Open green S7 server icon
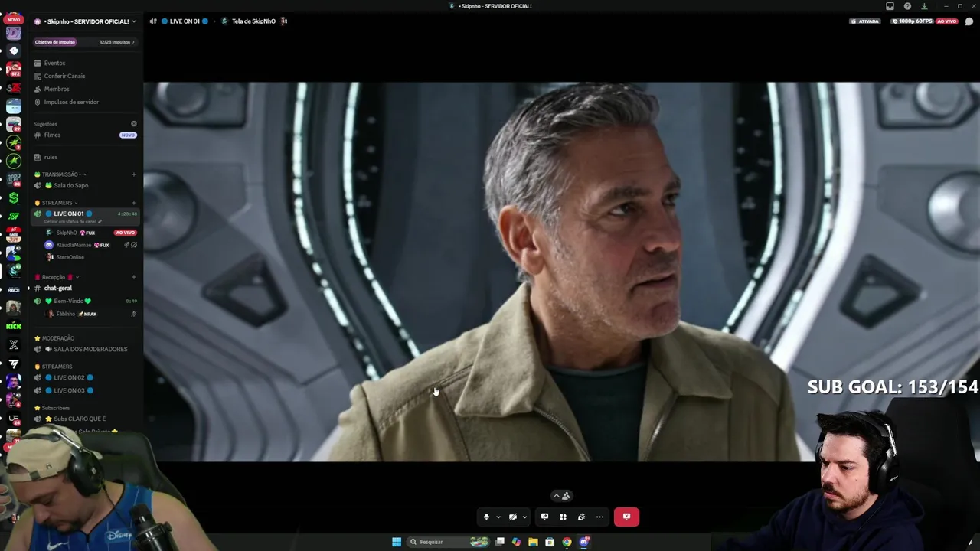980x551 pixels. (14, 216)
